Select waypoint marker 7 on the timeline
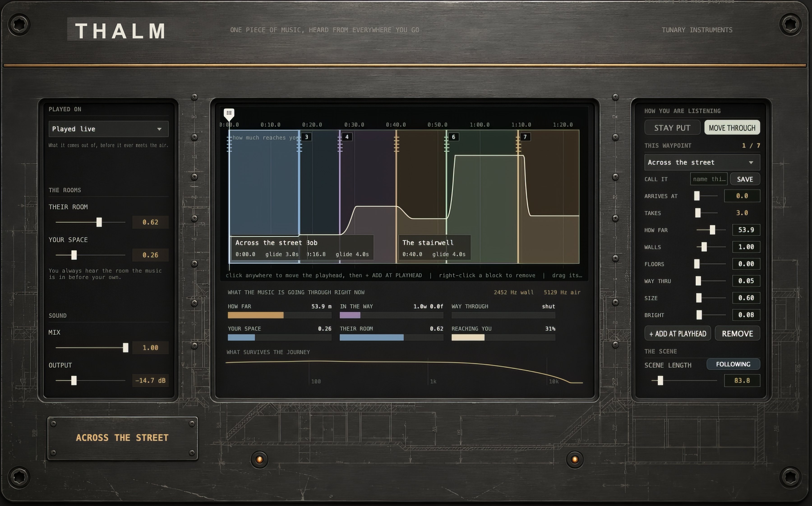The width and height of the screenshot is (812, 506). click(525, 137)
